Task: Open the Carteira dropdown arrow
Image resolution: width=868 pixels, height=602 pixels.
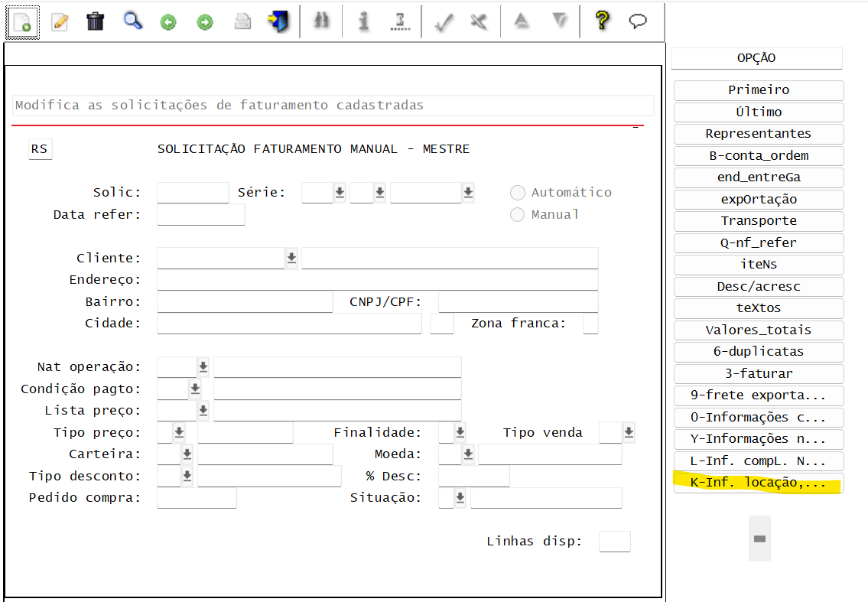Action: click(x=187, y=454)
